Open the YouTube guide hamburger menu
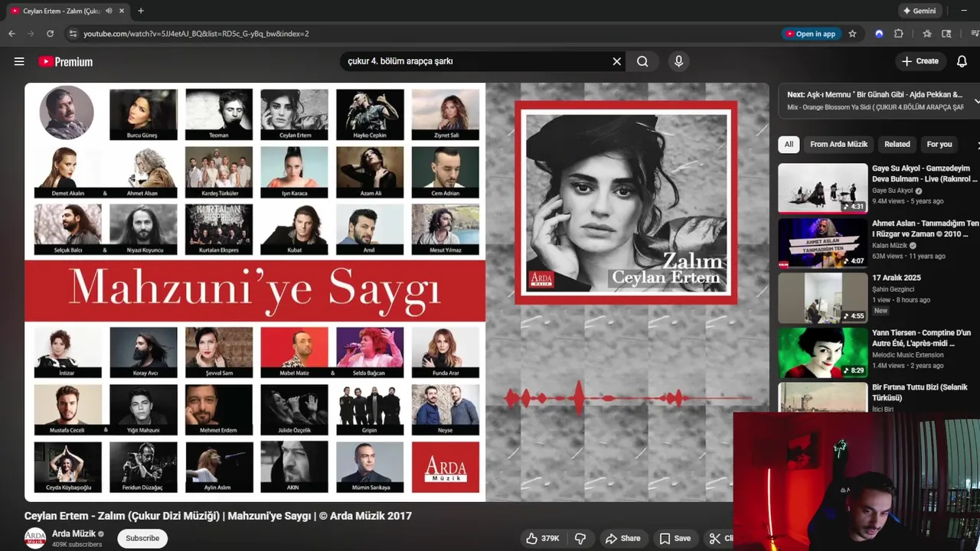This screenshot has height=551, width=980. coord(19,61)
